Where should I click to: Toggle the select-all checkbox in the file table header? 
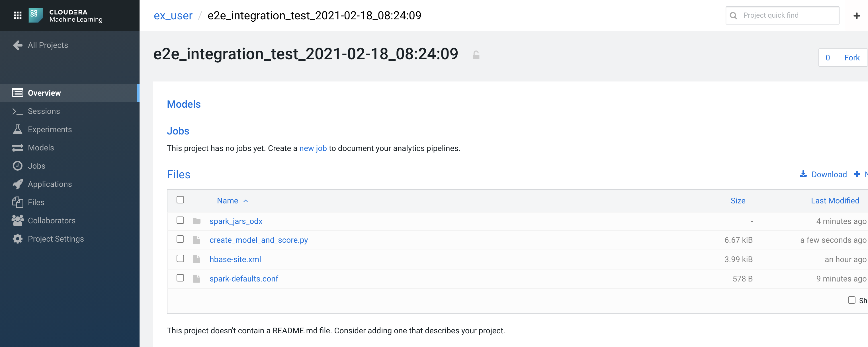(x=180, y=200)
